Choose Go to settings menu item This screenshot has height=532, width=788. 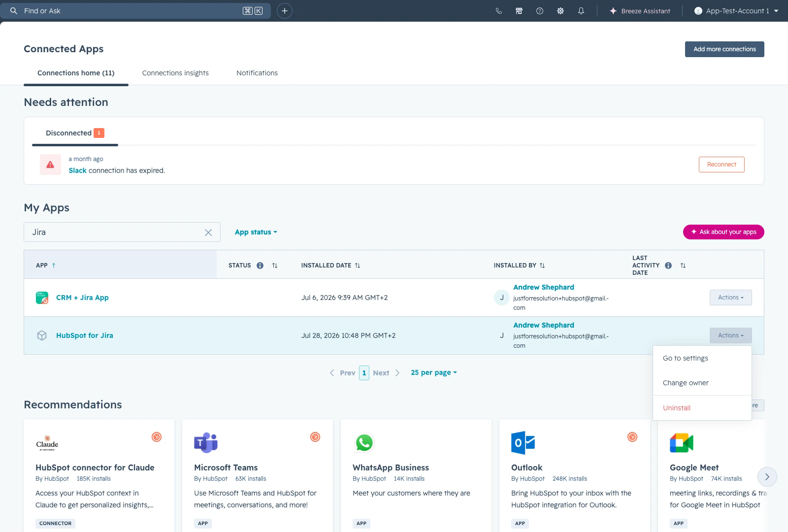[702, 358]
